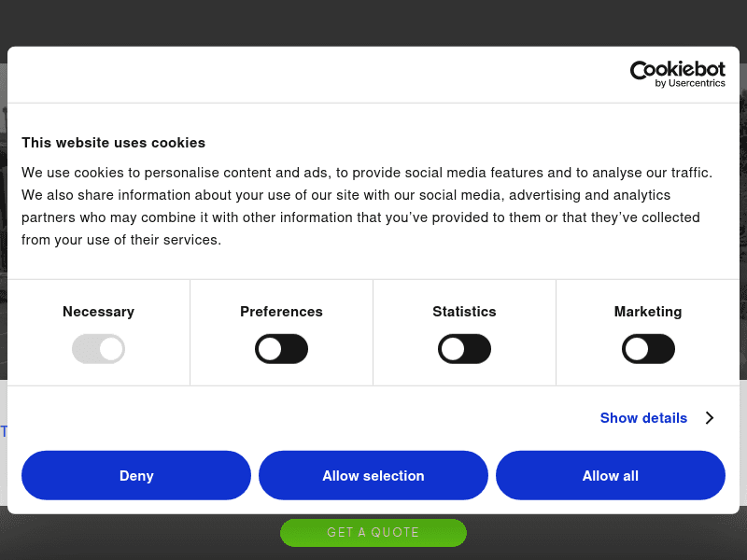The height and width of the screenshot is (560, 747).
Task: Open the Show details link
Action: coord(643,418)
